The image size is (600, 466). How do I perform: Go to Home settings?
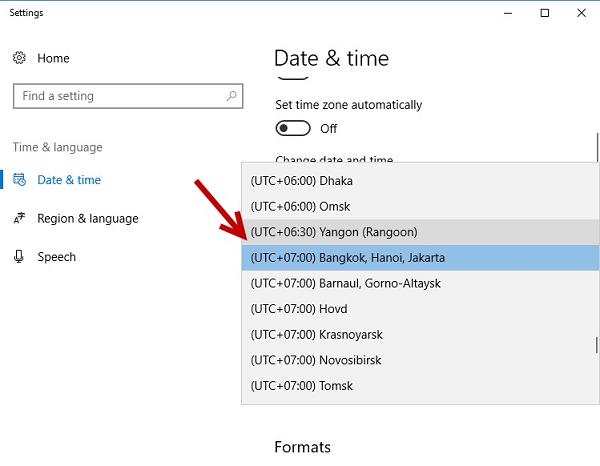click(53, 59)
